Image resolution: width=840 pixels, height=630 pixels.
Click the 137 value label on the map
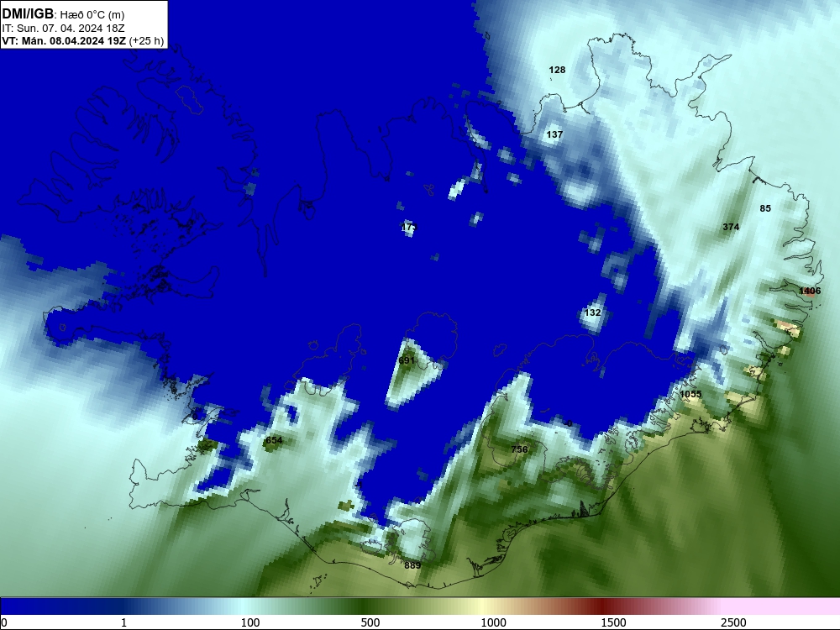point(554,134)
